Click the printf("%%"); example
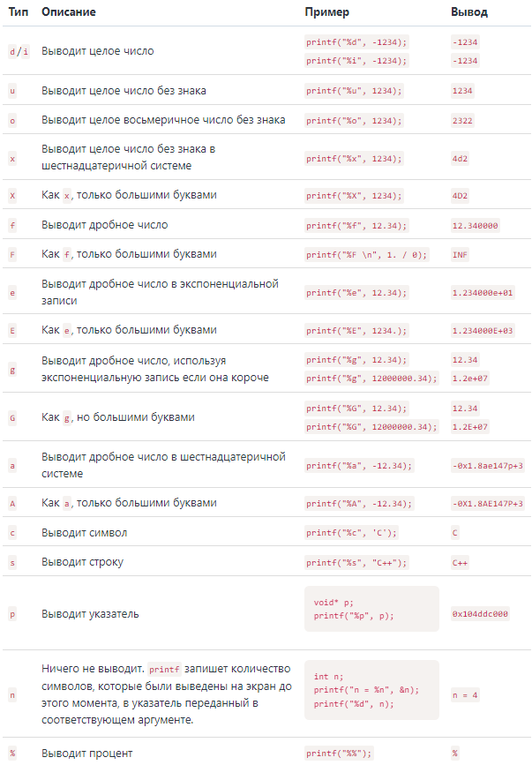The height and width of the screenshot is (765, 532). (339, 754)
